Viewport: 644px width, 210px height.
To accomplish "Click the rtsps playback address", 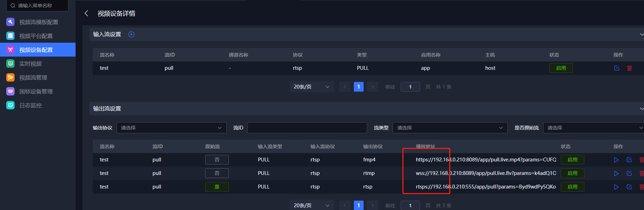I will click(486, 187).
